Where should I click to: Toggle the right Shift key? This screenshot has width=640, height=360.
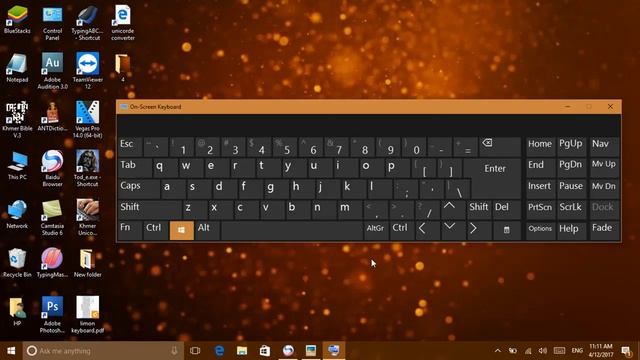(479, 209)
